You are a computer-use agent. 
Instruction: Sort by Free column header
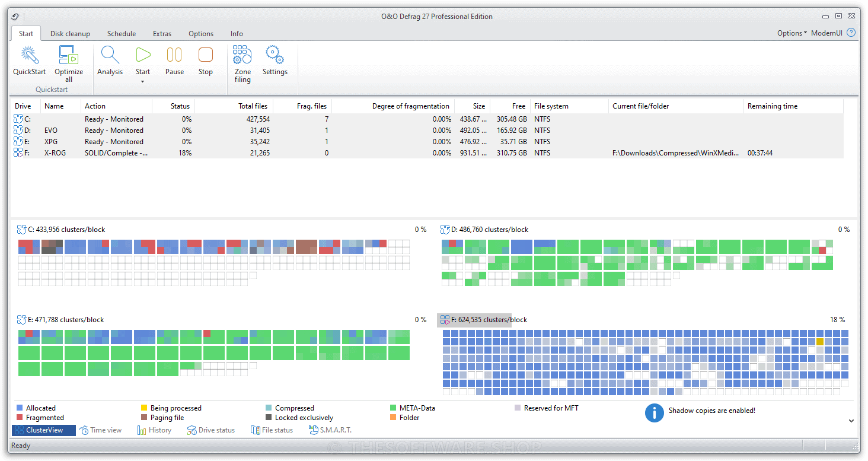coord(510,106)
